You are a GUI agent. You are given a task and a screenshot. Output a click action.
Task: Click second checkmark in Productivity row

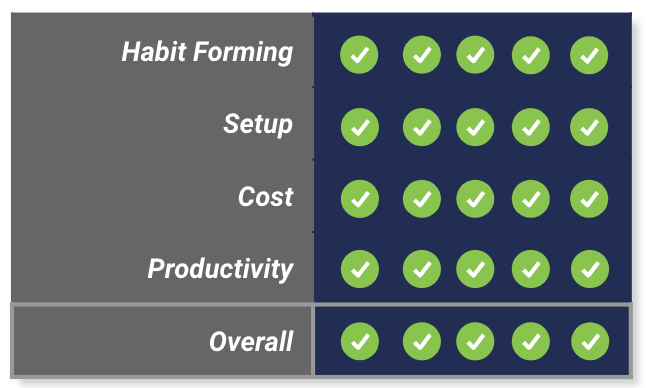point(421,269)
